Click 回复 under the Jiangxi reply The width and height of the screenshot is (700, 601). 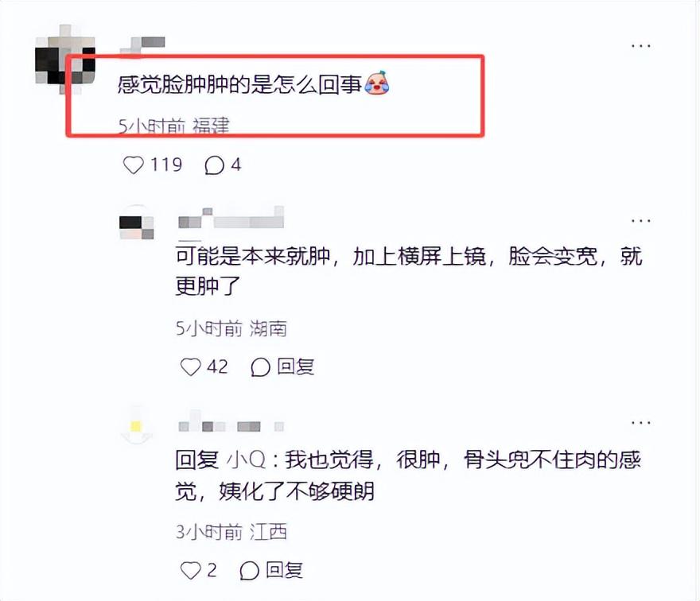[285, 570]
